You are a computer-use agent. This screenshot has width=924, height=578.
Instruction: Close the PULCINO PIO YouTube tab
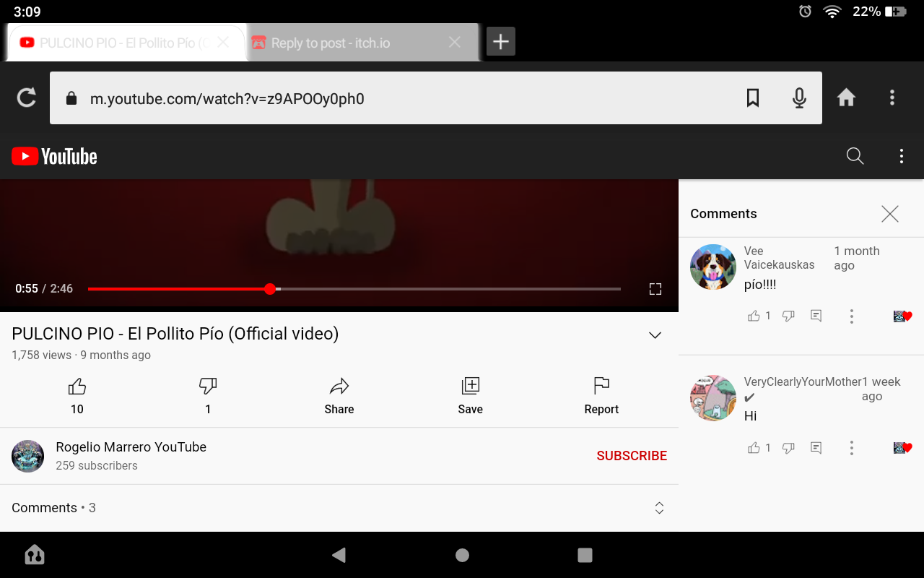[x=224, y=43]
